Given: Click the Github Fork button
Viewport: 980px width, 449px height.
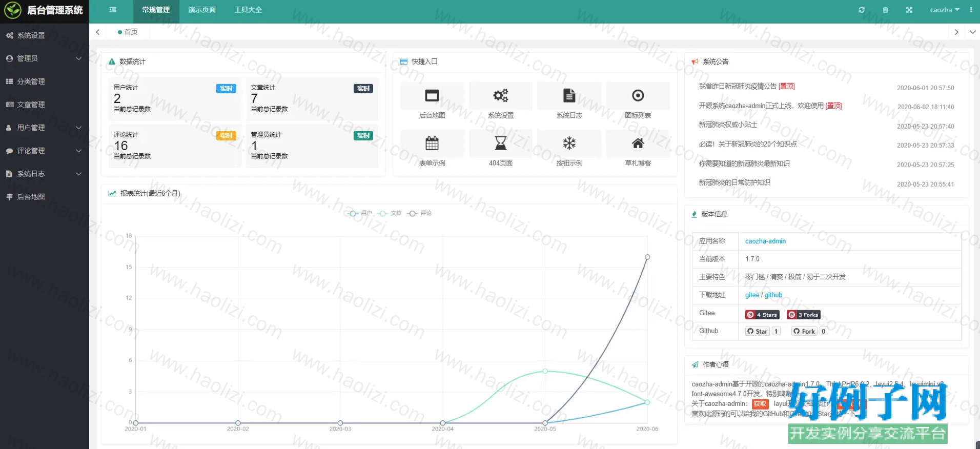Looking at the screenshot, I should tap(804, 331).
